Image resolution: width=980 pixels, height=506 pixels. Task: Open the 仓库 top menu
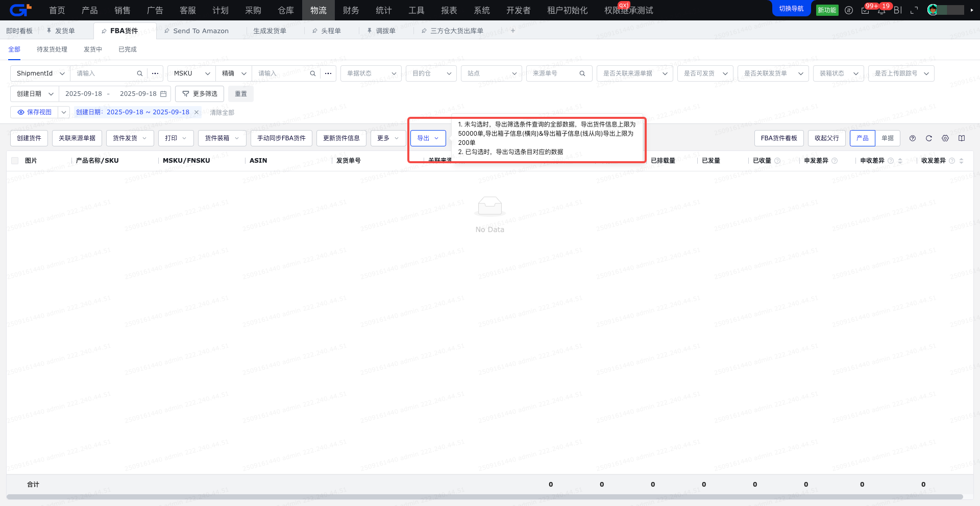pyautogui.click(x=286, y=10)
